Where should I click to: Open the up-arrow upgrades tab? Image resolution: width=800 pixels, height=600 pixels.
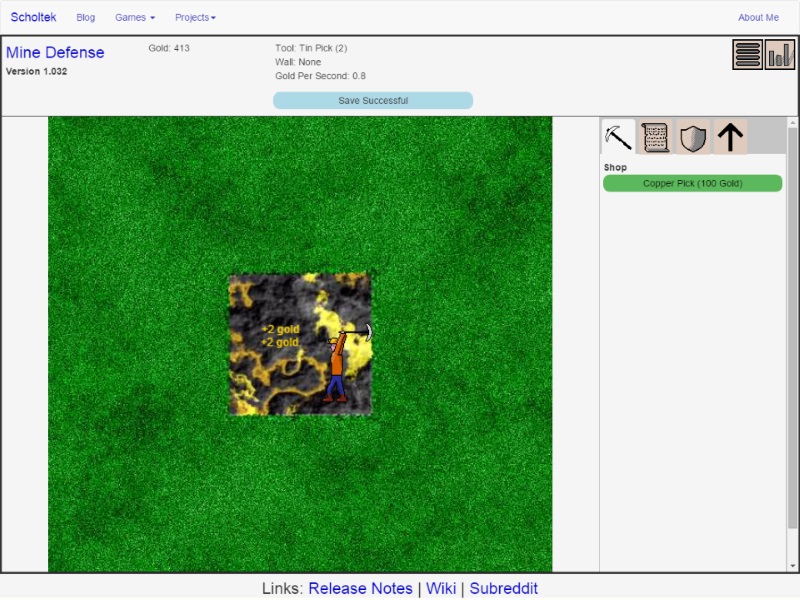click(730, 137)
